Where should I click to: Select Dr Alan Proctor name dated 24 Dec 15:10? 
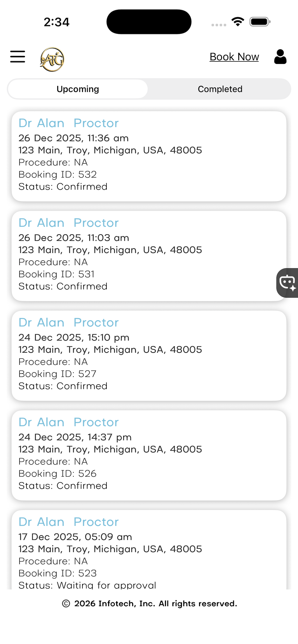68,322
